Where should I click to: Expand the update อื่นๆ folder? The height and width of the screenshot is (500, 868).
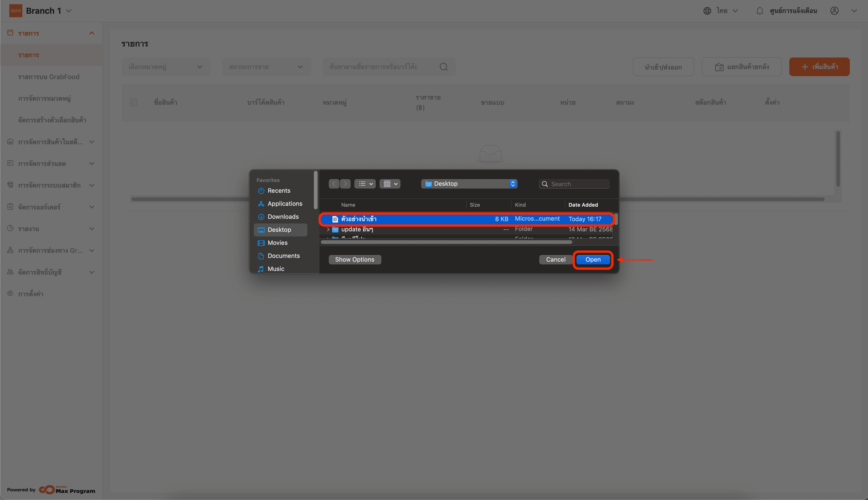click(x=328, y=229)
